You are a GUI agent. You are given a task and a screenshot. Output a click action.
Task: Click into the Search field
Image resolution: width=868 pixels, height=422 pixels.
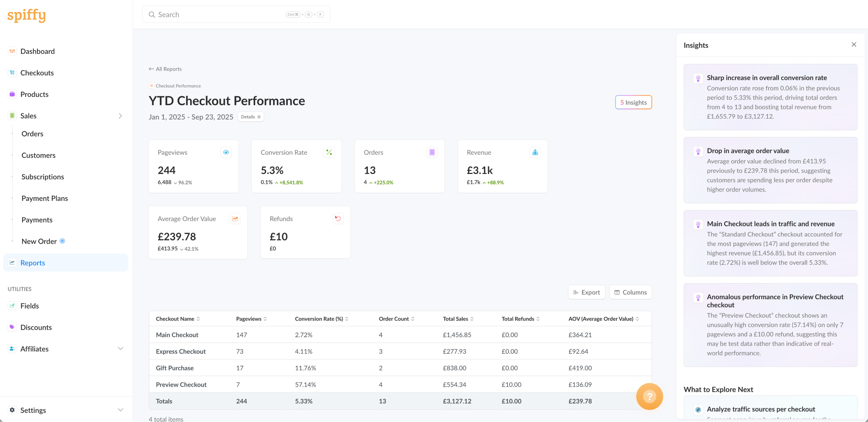(x=219, y=14)
